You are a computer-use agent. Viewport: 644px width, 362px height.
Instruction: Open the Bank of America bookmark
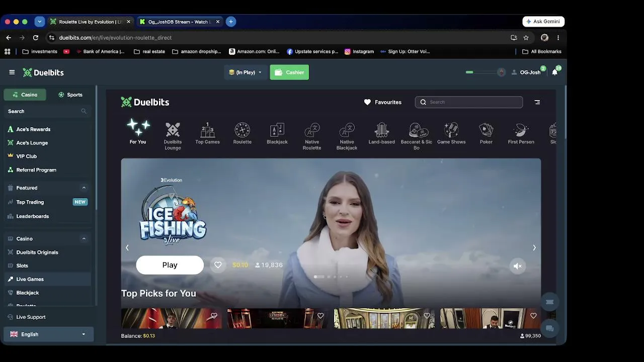pyautogui.click(x=100, y=51)
